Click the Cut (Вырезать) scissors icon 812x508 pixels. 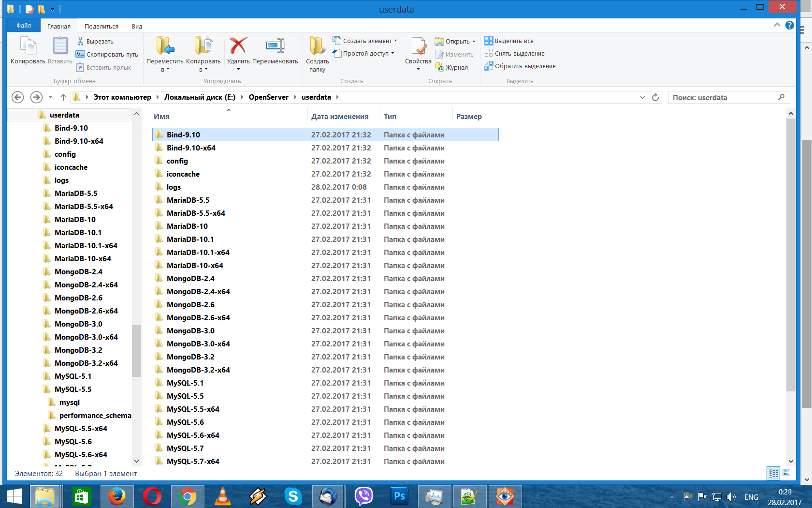pos(81,41)
